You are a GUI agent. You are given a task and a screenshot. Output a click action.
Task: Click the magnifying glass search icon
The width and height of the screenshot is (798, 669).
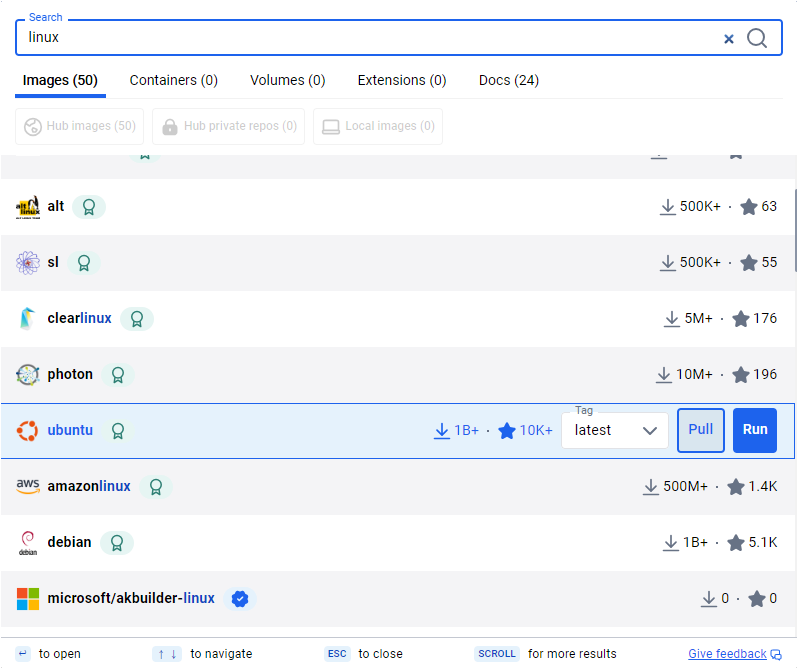click(x=757, y=38)
